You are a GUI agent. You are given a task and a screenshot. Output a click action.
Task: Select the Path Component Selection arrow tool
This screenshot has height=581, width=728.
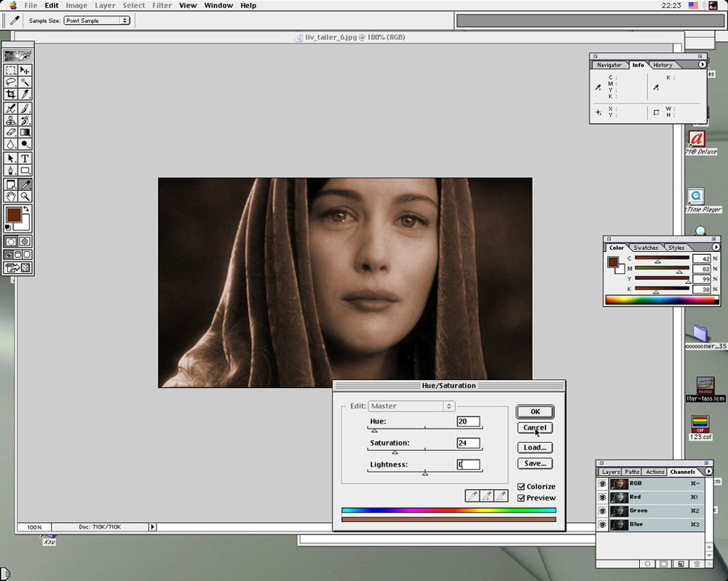[11, 159]
